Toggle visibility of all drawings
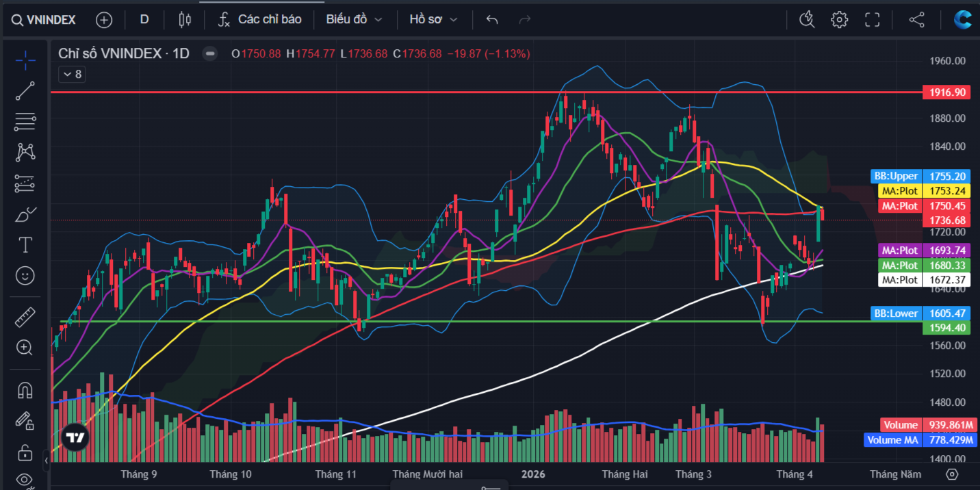This screenshot has height=490, width=980. coord(25,480)
